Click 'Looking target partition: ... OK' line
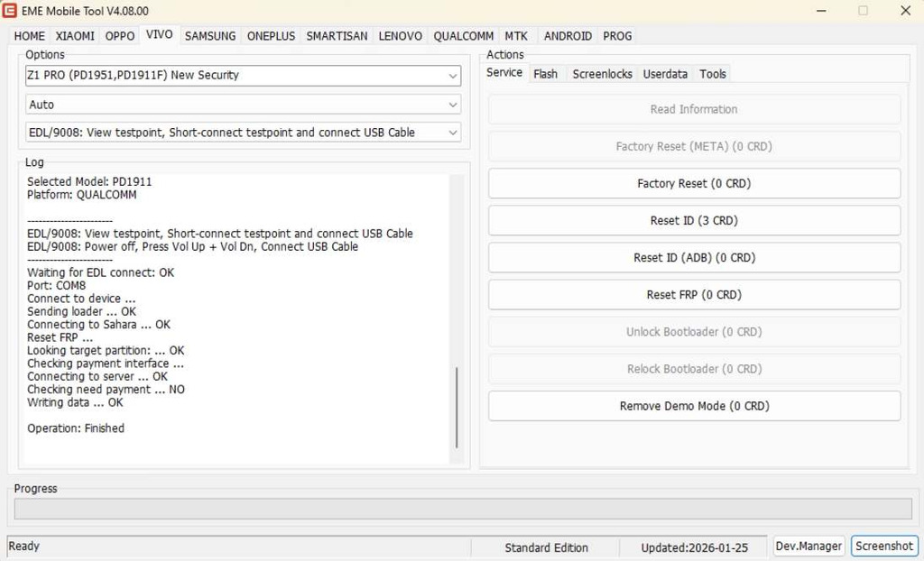 click(106, 350)
